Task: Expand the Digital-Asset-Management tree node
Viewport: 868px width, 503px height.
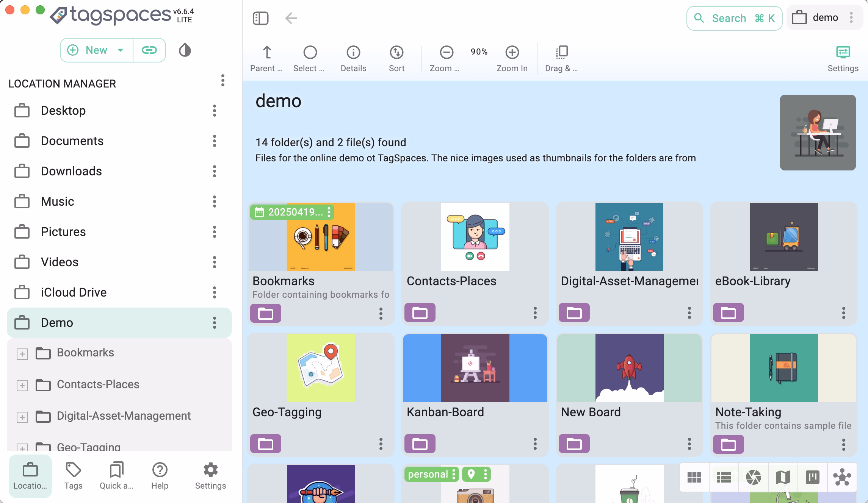Action: pyautogui.click(x=22, y=417)
